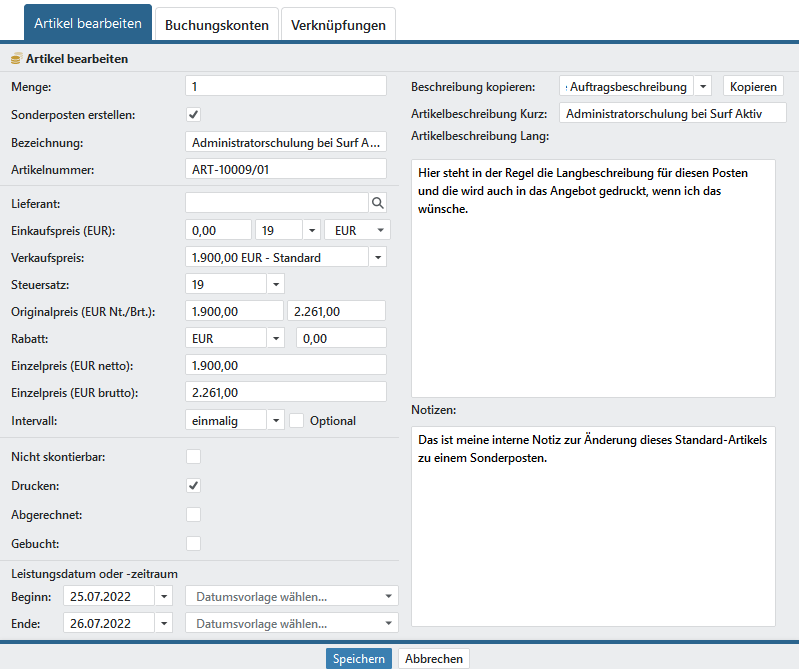Click the Leistungsdatum oder -zeitraum label
Image resolution: width=799 pixels, height=669 pixels.
94,574
